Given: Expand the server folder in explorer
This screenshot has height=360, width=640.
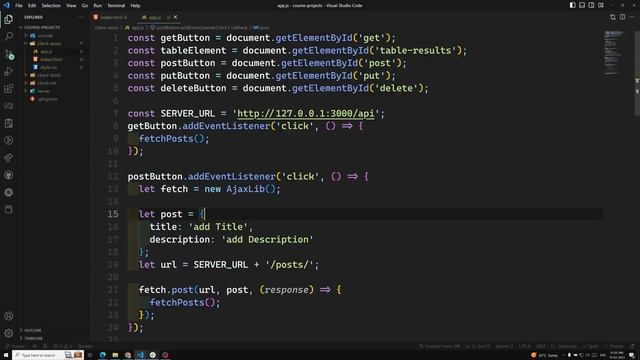Looking at the screenshot, I should (43, 91).
